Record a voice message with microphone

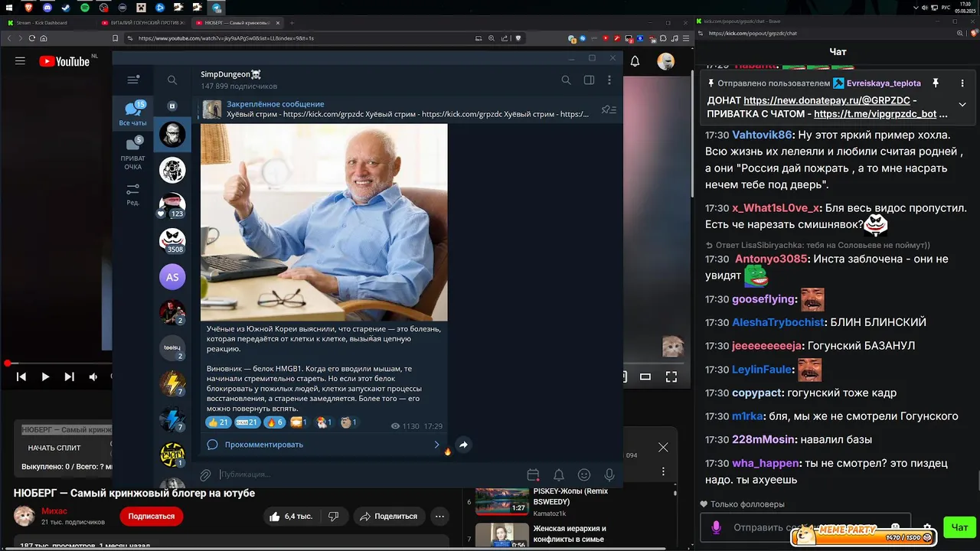pyautogui.click(x=609, y=475)
